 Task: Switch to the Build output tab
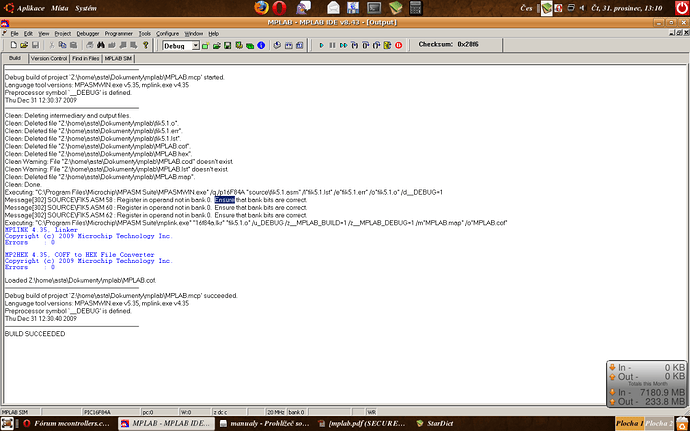[x=15, y=58]
